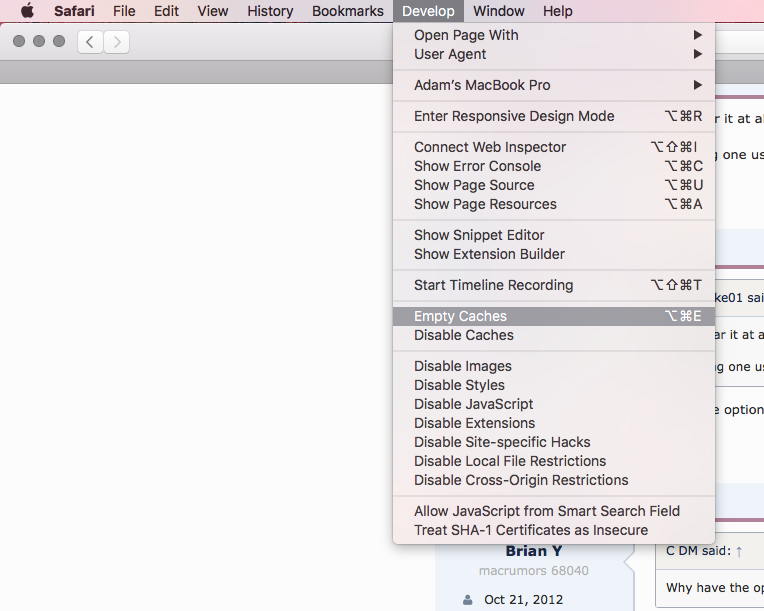Image resolution: width=764 pixels, height=611 pixels.
Task: Open the Help menu
Action: click(558, 11)
